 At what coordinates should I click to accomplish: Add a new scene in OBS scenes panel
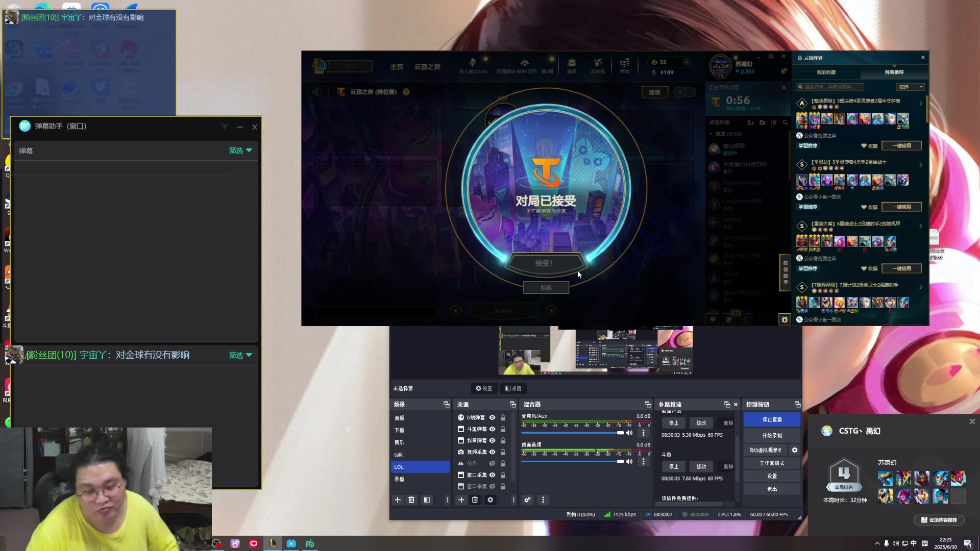[x=398, y=499]
